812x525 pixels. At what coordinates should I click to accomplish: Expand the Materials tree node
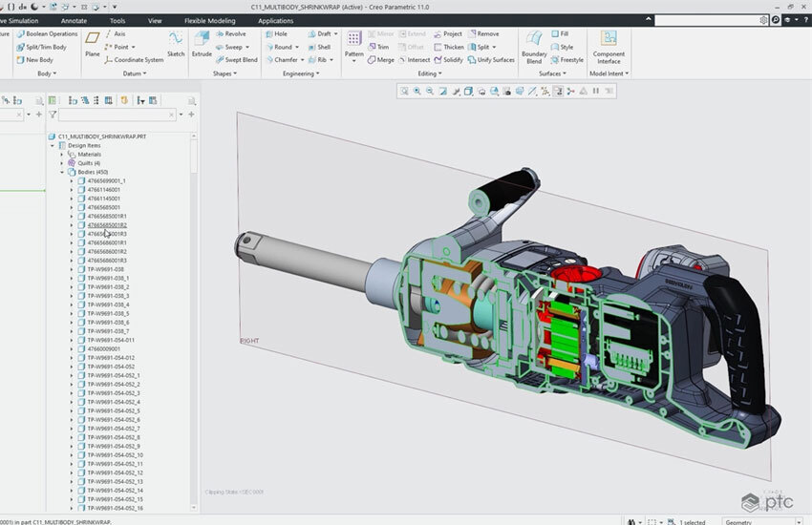click(62, 154)
